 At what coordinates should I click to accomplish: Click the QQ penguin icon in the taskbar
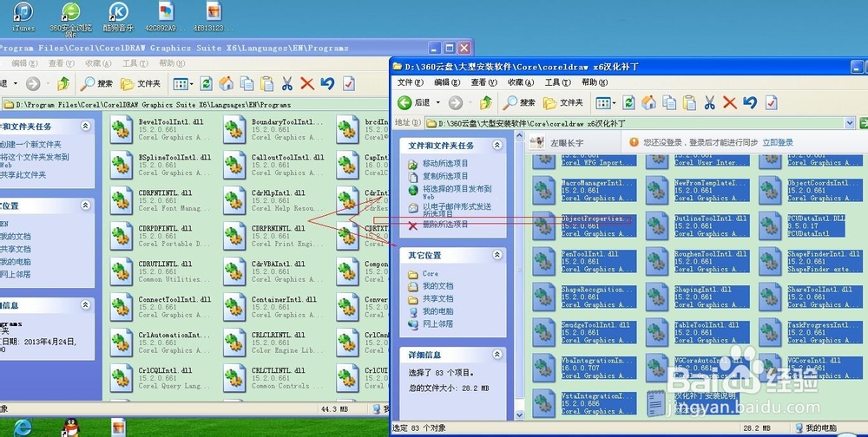pyautogui.click(x=71, y=427)
